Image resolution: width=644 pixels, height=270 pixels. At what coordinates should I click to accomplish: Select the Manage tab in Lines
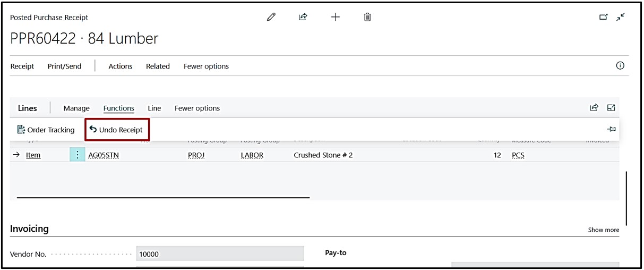(76, 108)
